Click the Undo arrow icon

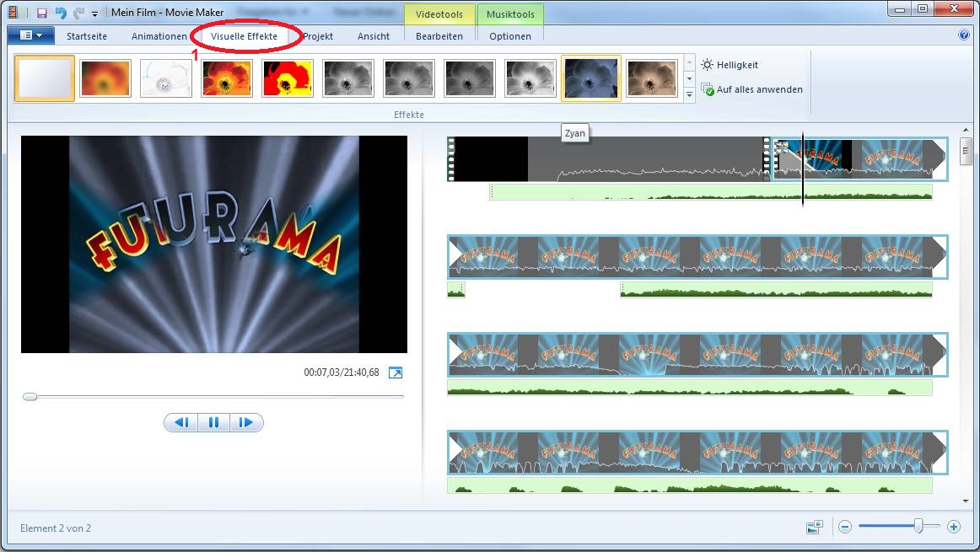click(60, 13)
